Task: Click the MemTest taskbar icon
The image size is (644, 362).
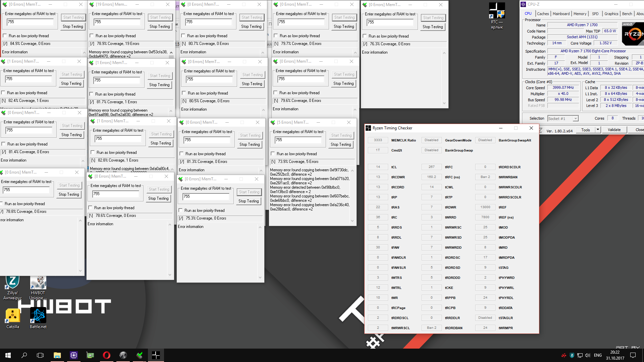Action: point(140,355)
